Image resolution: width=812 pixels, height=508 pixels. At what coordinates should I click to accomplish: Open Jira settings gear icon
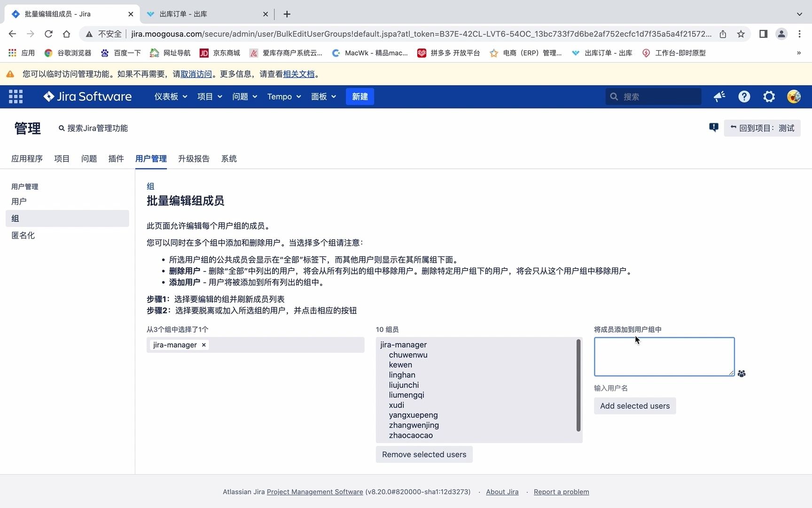(x=769, y=96)
